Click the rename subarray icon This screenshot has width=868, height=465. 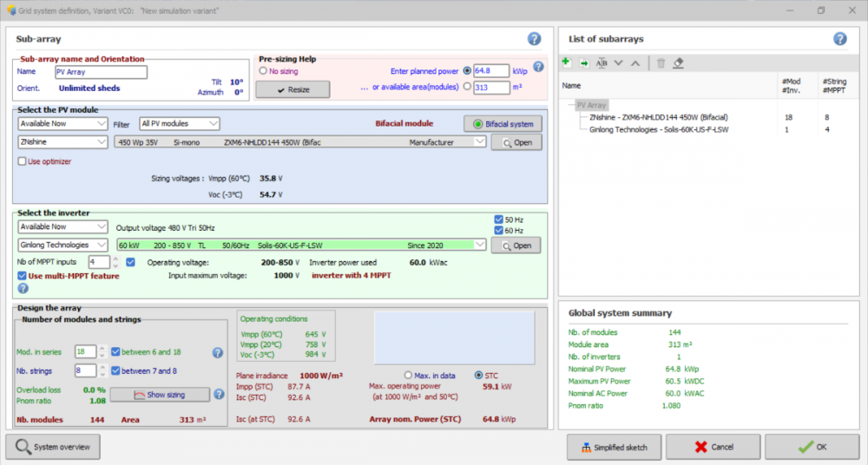[602, 62]
